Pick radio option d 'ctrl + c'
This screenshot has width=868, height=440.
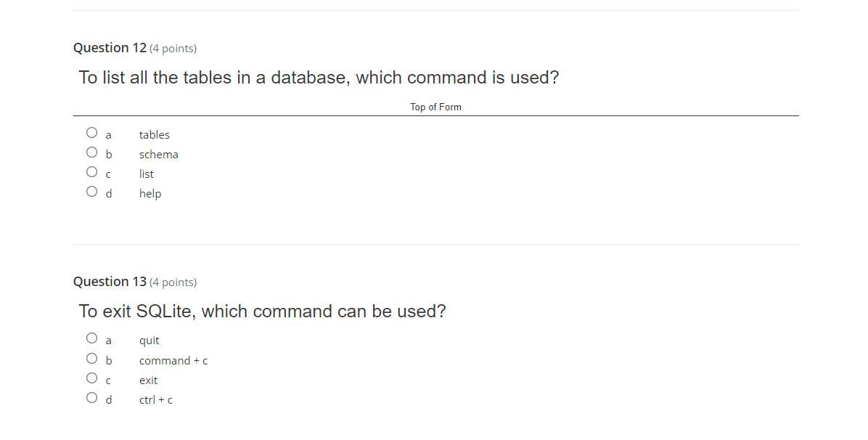91,398
